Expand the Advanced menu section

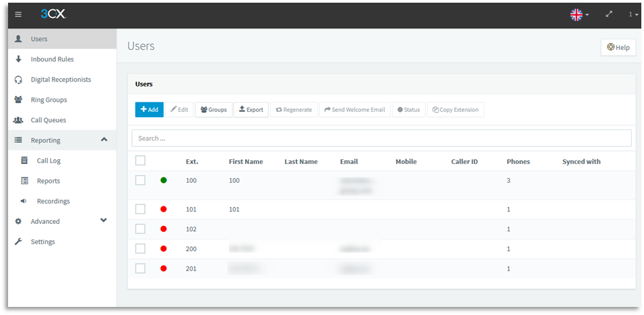click(x=104, y=221)
